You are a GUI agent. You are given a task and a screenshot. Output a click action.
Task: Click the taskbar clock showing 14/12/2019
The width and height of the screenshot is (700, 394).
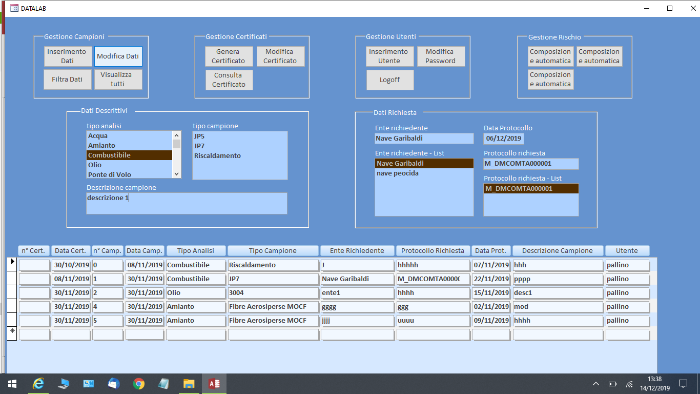[655, 384]
